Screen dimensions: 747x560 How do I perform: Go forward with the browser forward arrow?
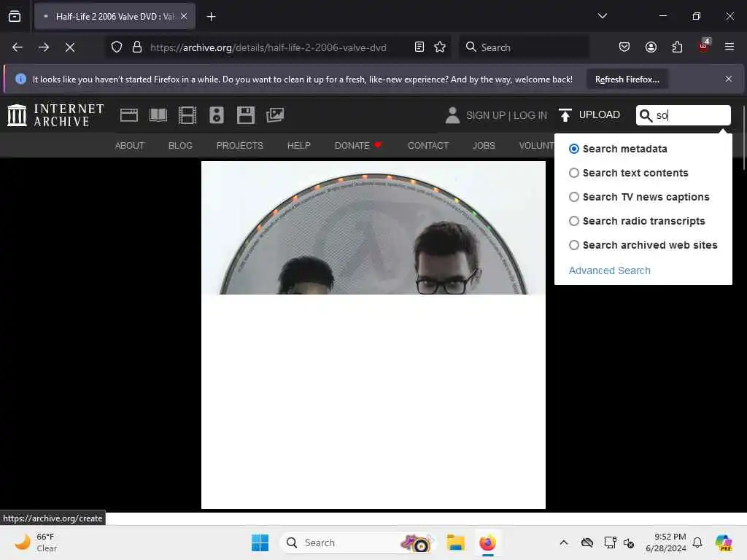tap(43, 47)
